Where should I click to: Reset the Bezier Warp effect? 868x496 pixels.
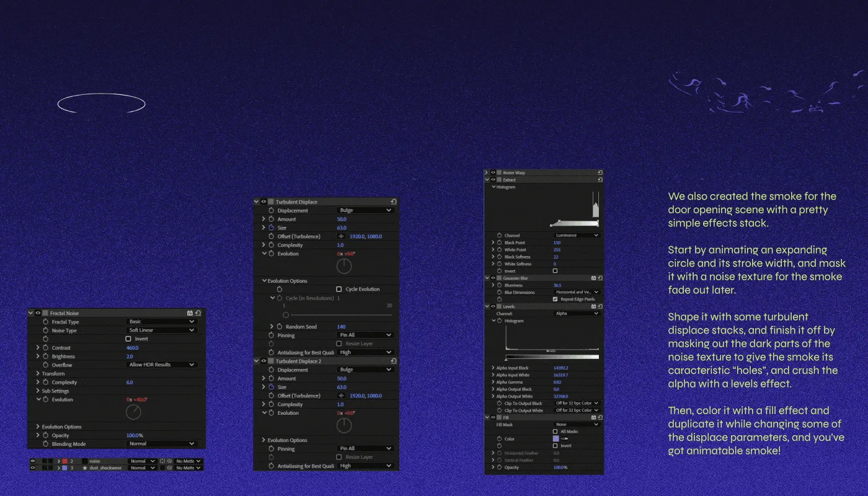[x=600, y=173]
